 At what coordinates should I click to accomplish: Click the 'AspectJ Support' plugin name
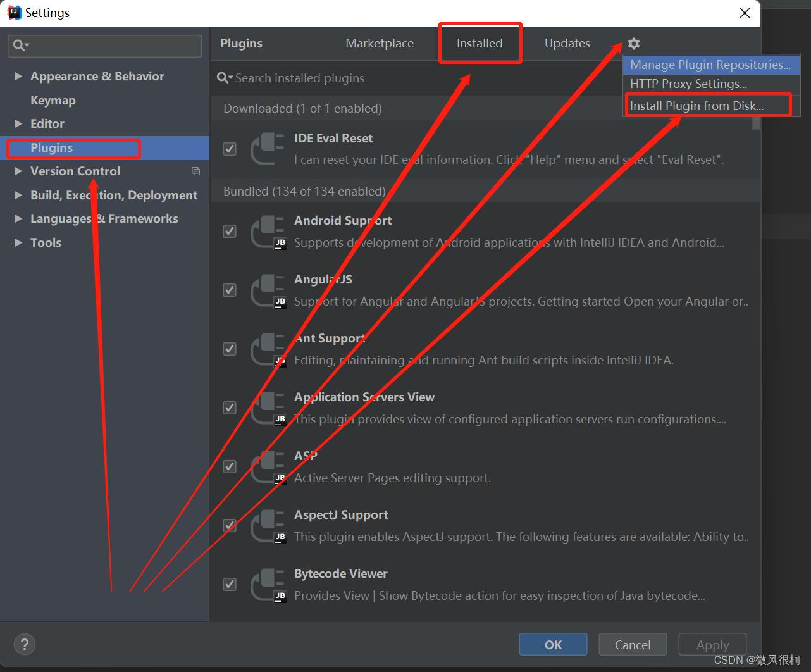click(x=341, y=515)
